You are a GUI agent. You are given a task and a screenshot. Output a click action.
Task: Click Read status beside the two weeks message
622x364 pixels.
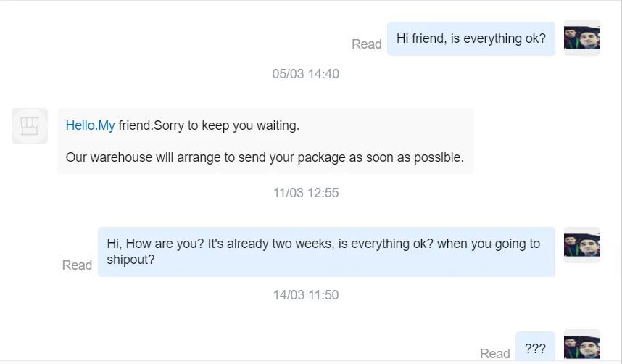click(77, 265)
